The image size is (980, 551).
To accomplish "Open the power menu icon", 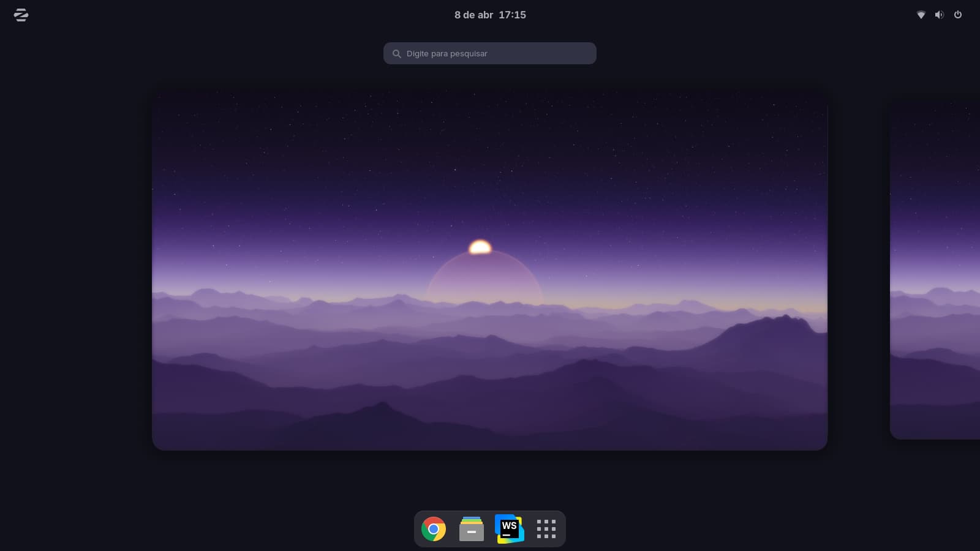I will click(958, 15).
